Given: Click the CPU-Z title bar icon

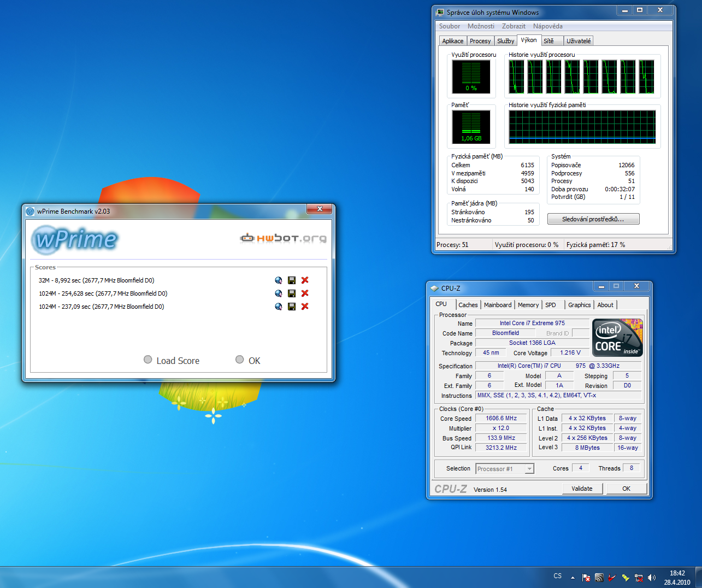Looking at the screenshot, I should tap(434, 288).
